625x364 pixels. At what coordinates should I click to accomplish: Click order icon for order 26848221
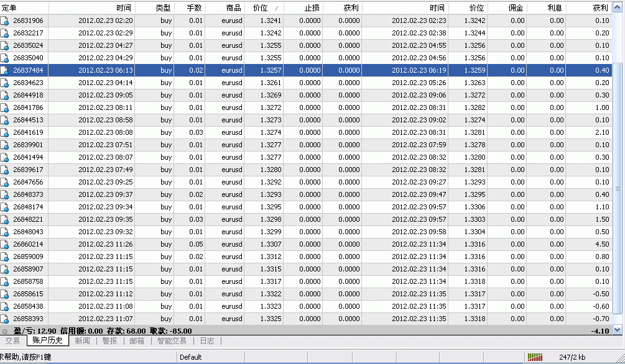coord(4,219)
